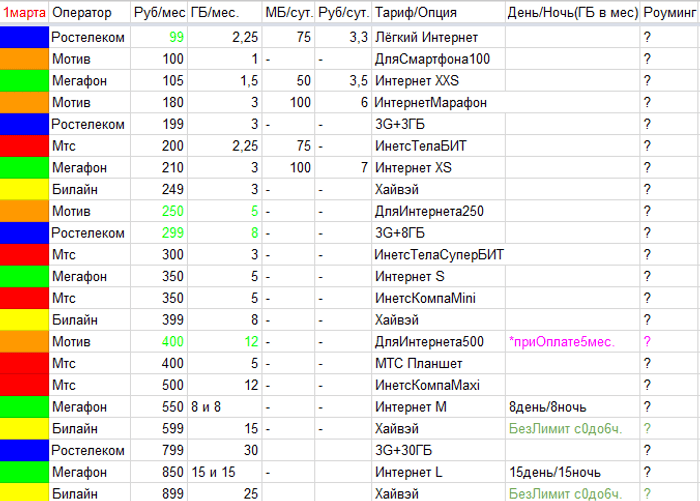Select the 'Роуминг' header cell

click(x=669, y=14)
